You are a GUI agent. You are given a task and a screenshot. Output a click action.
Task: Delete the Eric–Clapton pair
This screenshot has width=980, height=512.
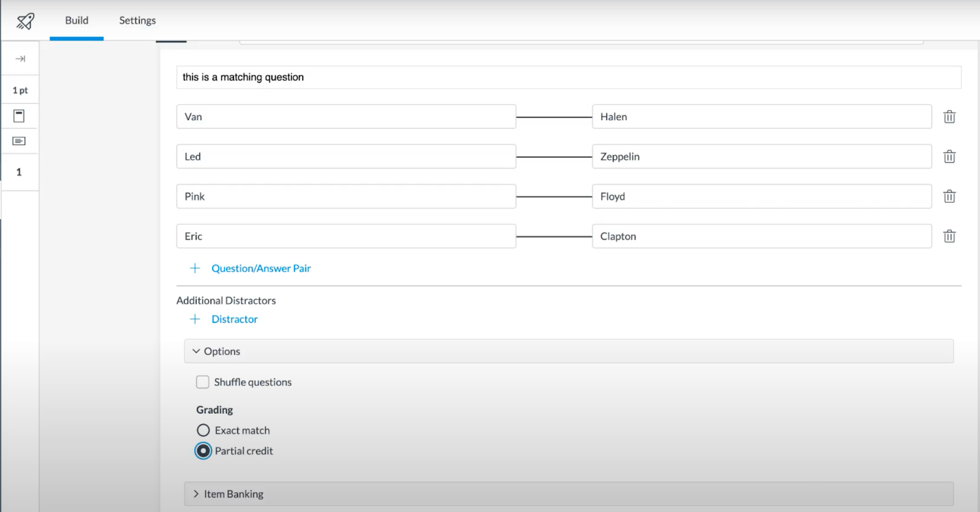click(949, 236)
